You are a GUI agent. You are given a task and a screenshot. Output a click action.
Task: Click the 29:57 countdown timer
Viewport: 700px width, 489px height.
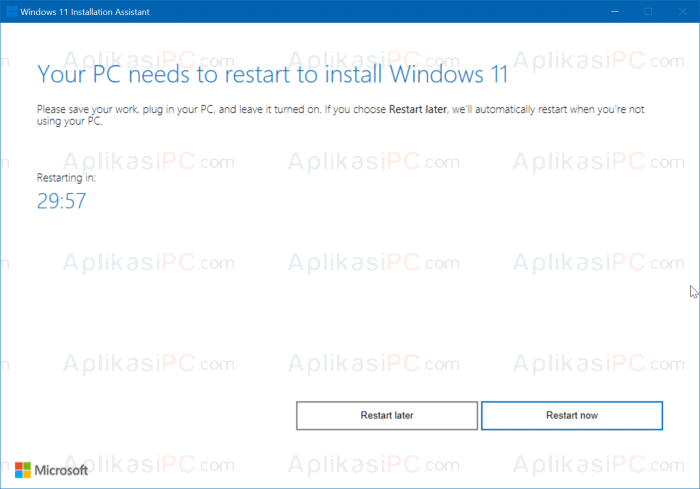coord(61,201)
